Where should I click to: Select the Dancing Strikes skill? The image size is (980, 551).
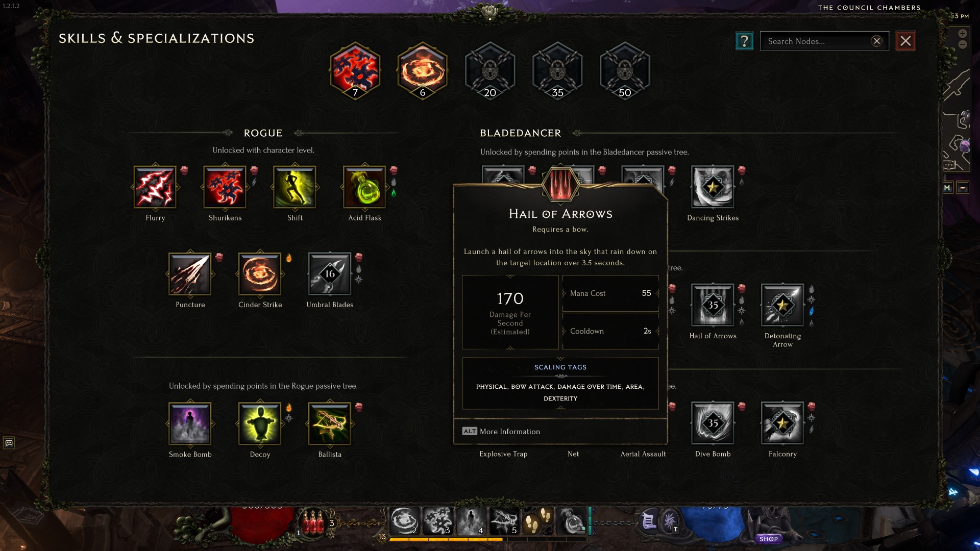point(713,187)
